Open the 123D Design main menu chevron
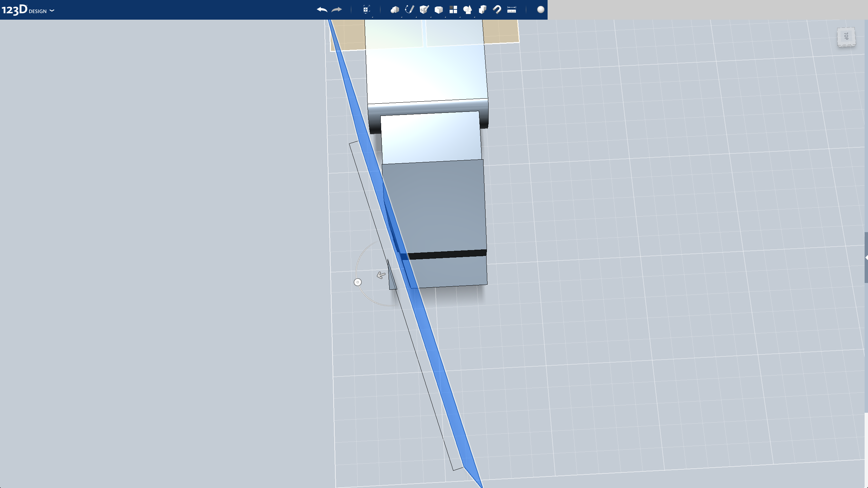Screen dimensions: 868x488 click(x=52, y=11)
